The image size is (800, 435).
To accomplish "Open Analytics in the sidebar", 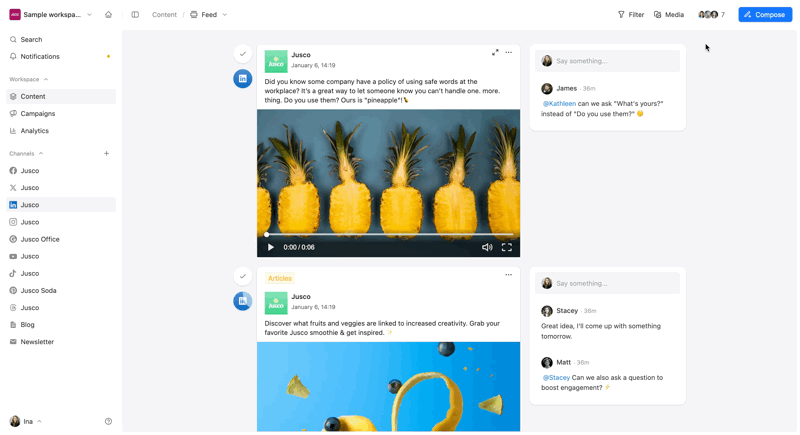I will pos(35,131).
